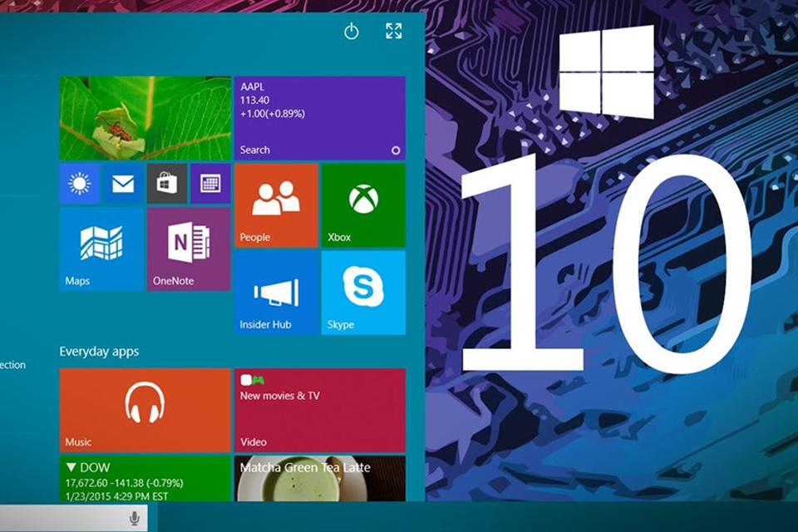Click the Cortana circle in Search tile

point(396,150)
